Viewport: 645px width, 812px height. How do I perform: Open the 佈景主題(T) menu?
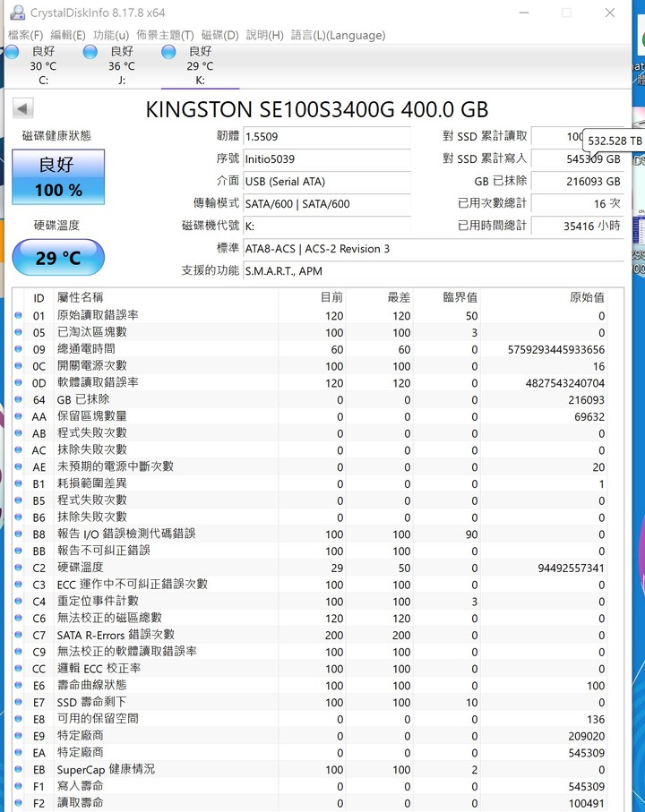click(165, 35)
